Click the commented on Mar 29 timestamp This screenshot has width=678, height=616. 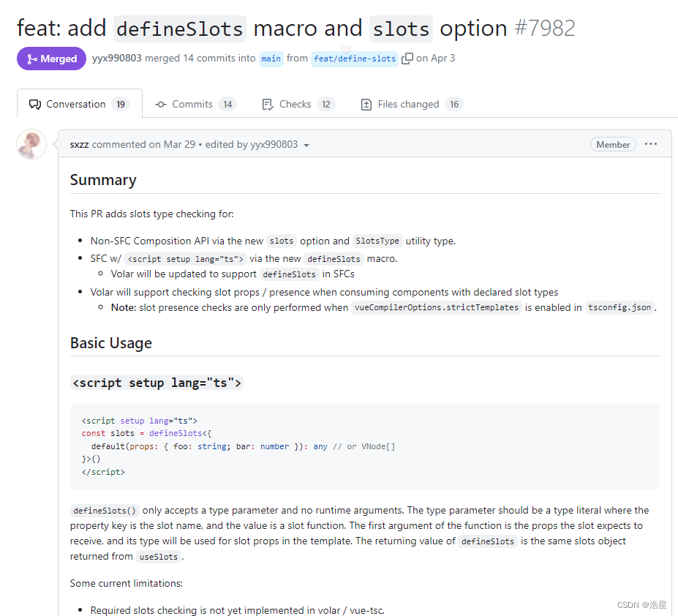[x=143, y=144]
